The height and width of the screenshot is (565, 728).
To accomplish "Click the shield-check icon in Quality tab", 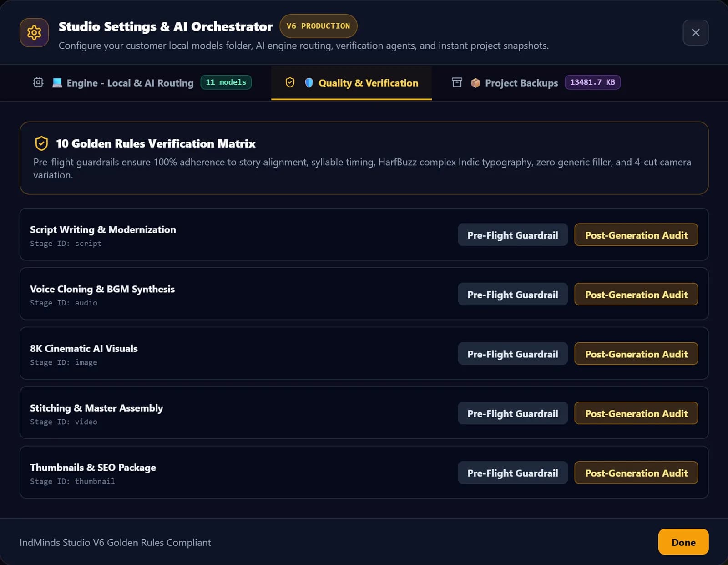I will (x=290, y=82).
